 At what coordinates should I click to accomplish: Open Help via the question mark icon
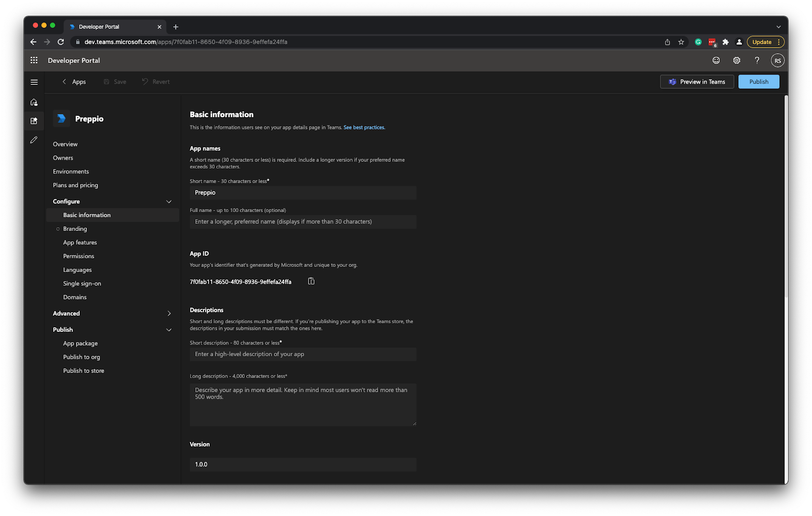point(757,60)
